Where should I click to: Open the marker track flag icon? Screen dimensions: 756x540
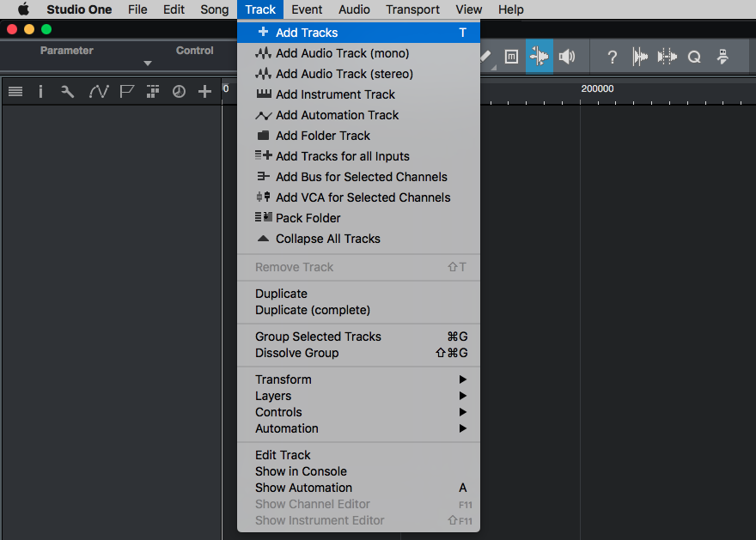[x=127, y=92]
